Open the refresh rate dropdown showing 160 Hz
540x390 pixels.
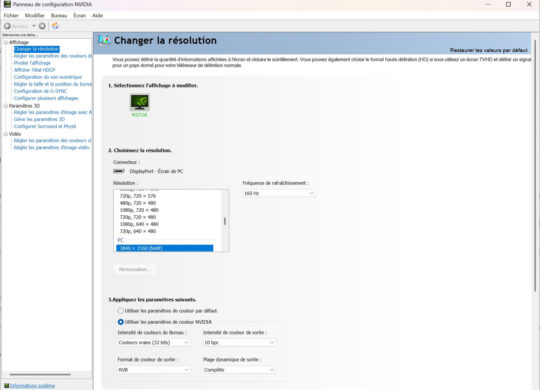coord(279,194)
